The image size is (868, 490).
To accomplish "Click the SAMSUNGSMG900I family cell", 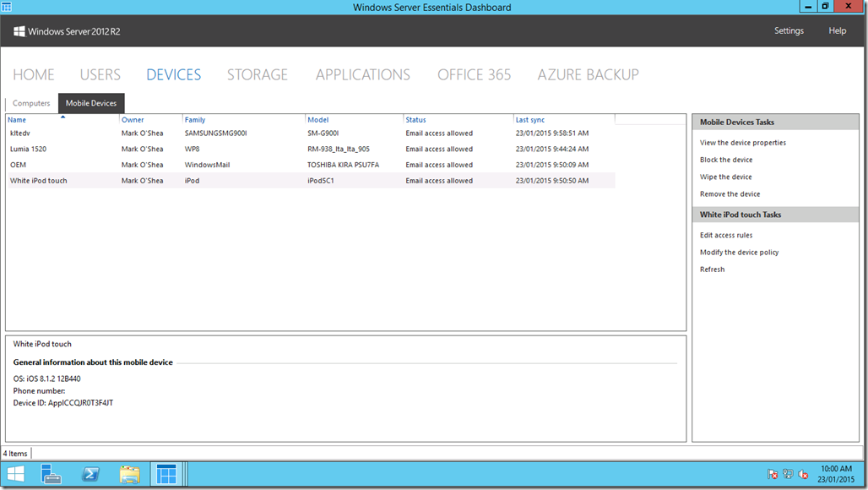I will pos(216,133).
